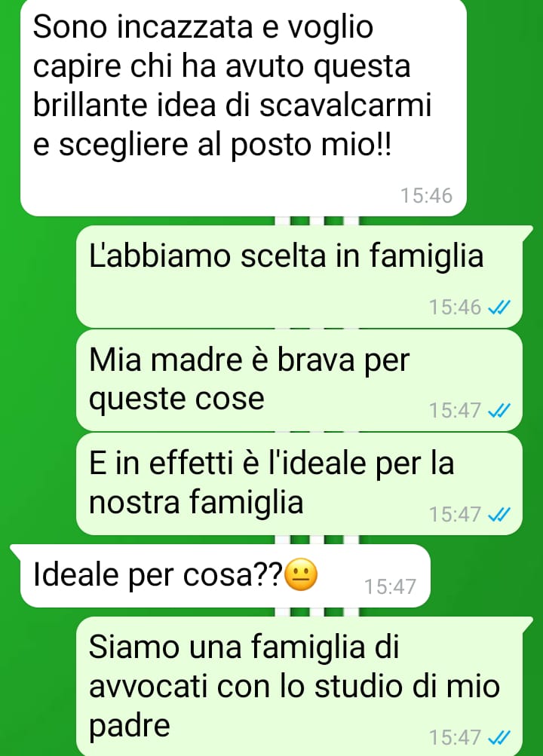
Task: Click read receipt ticks on 'L'abbiamo scelta in famiglia'
Action: click(499, 307)
